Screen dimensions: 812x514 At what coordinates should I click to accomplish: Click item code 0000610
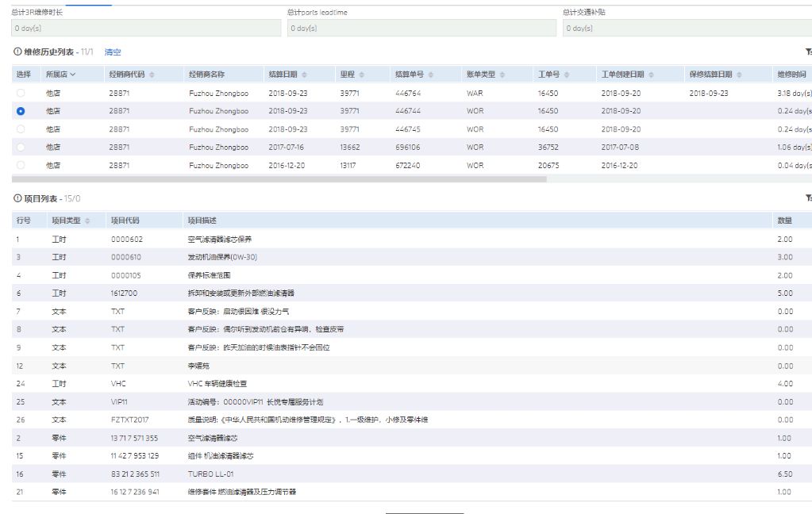coord(126,257)
